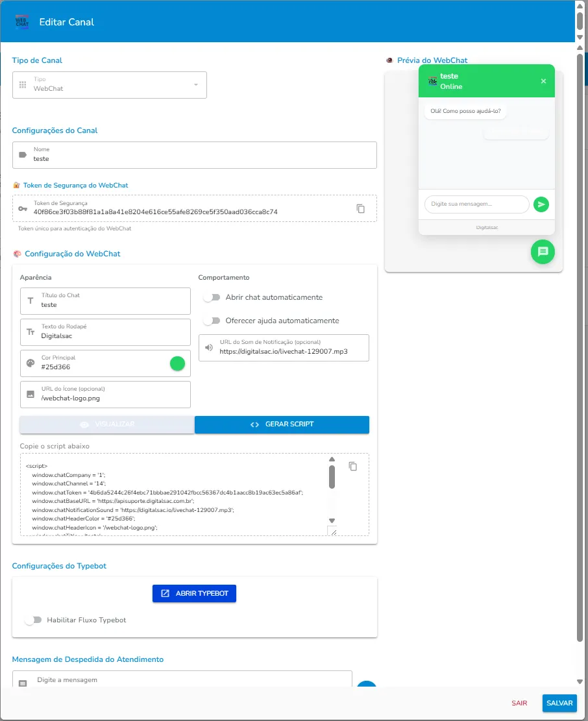The height and width of the screenshot is (721, 588).
Task: Click the script textarea resize handle
Action: (333, 532)
